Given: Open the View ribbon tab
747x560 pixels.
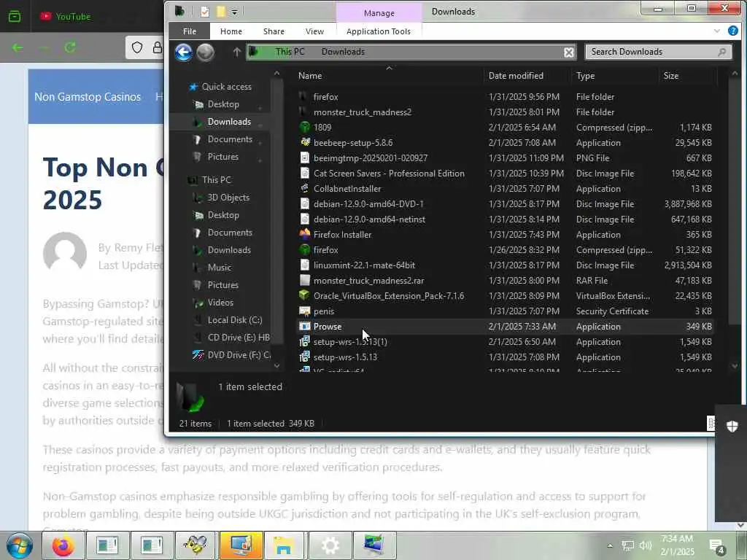Looking at the screenshot, I should (x=314, y=31).
